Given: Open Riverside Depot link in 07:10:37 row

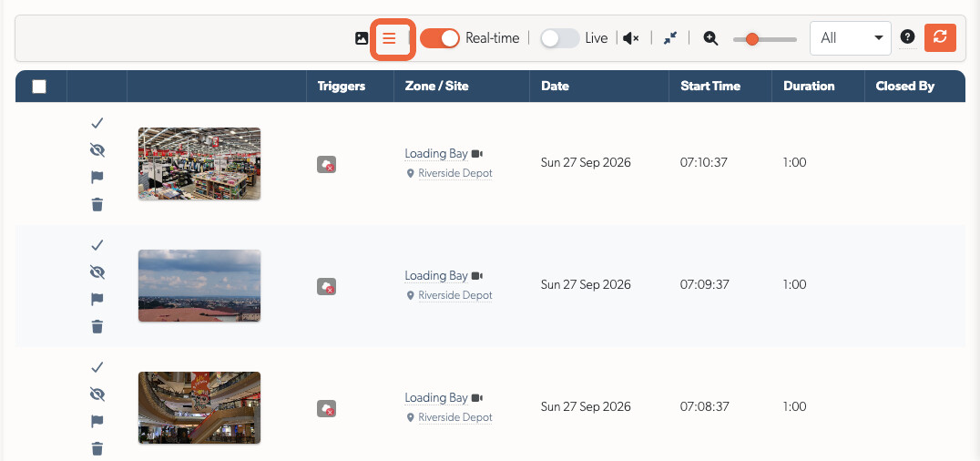Looking at the screenshot, I should click(455, 173).
